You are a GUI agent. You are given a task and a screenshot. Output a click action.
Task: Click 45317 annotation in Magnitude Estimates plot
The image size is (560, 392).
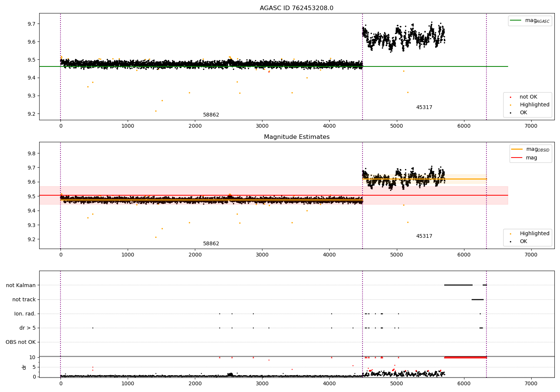point(424,236)
